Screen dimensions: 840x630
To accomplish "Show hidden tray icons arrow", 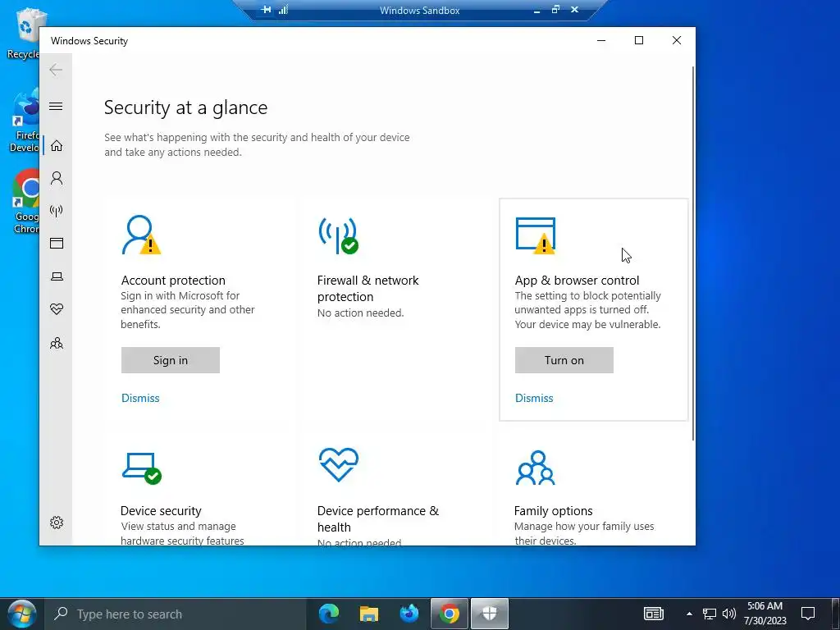I will [x=689, y=614].
